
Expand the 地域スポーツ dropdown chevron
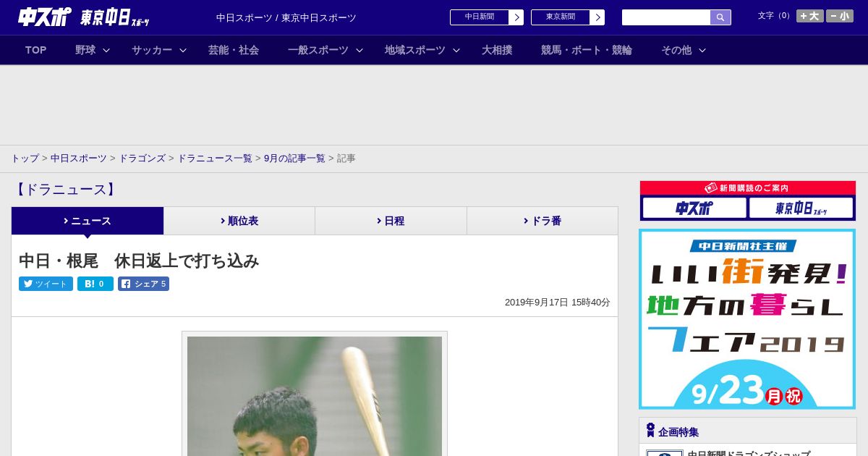pos(456,50)
